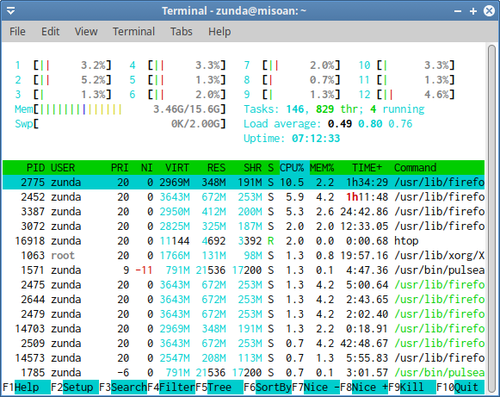Sort by the MEM% column header
Viewport: 500px width, 397px height.
(322, 167)
